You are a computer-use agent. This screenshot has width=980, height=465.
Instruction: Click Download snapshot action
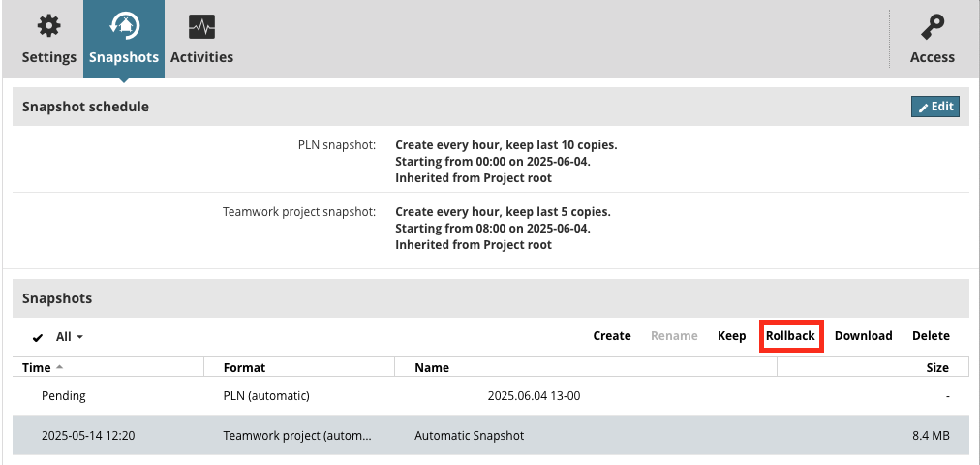tap(863, 336)
